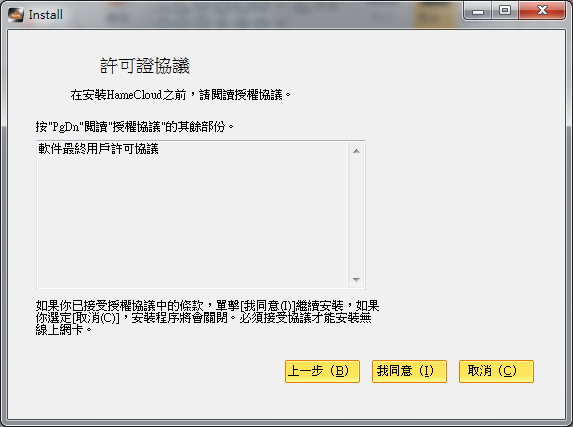Screen dimensions: 573x427
Task: Click the text 軟件最終用戶許可協議
Action: (x=98, y=149)
